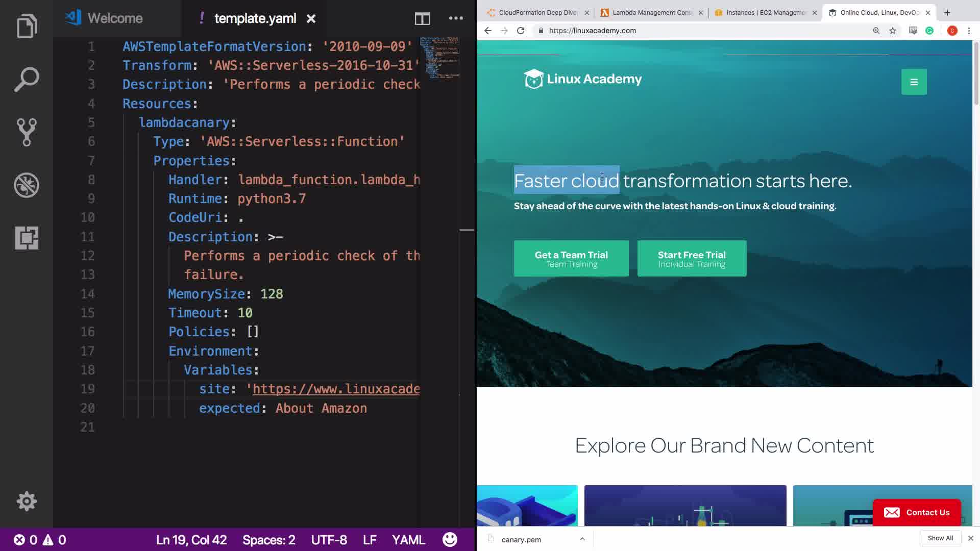This screenshot has height=551, width=980.
Task: Click the browser address bar URL
Action: (592, 31)
